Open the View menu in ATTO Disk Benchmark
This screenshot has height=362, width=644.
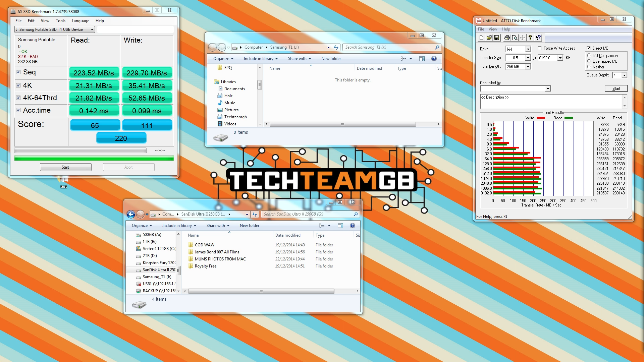pos(493,29)
